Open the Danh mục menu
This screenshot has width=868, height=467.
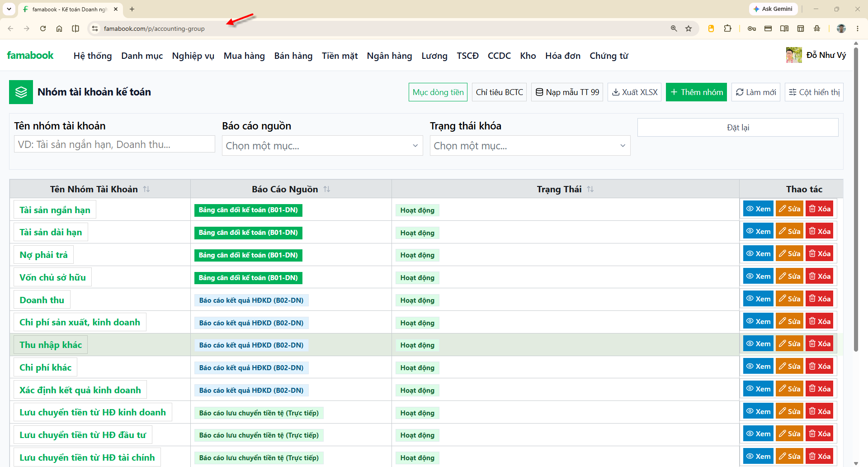tap(142, 56)
